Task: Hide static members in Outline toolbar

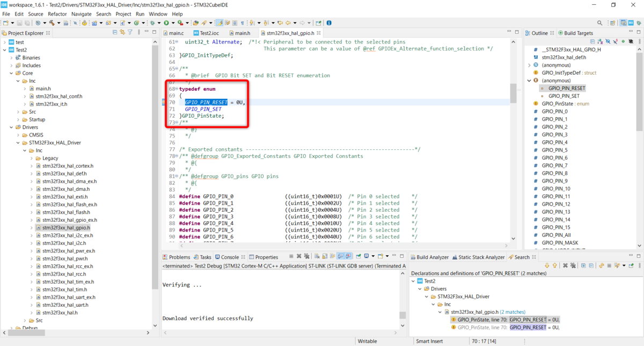Action: pyautogui.click(x=615, y=41)
